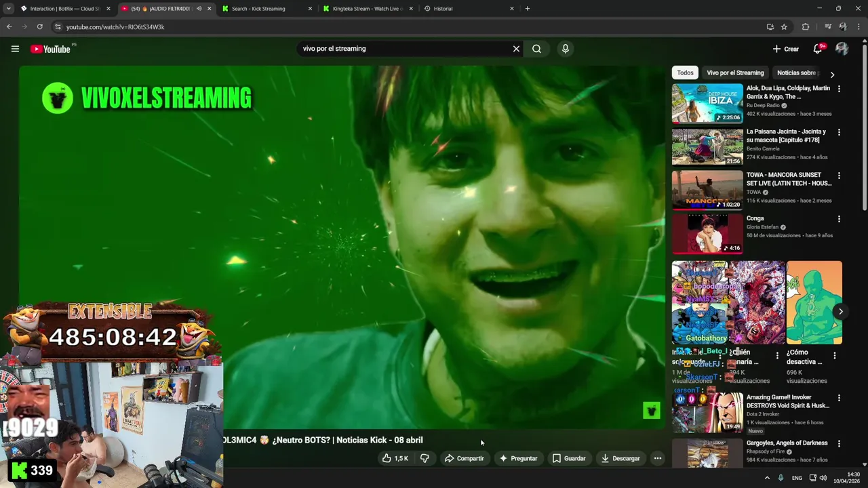Close the Historial tab
Viewport: 868px width, 488px height.
(512, 9)
